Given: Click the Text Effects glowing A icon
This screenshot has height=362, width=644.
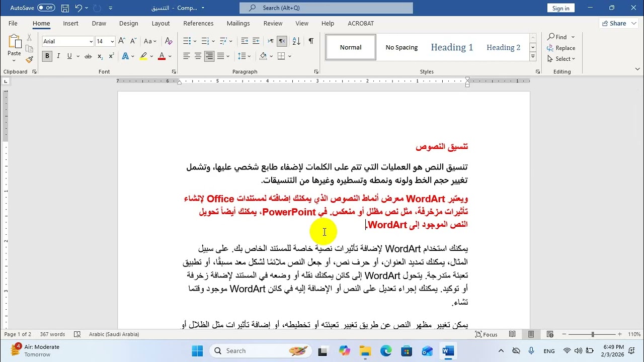Looking at the screenshot, I should 125,56.
